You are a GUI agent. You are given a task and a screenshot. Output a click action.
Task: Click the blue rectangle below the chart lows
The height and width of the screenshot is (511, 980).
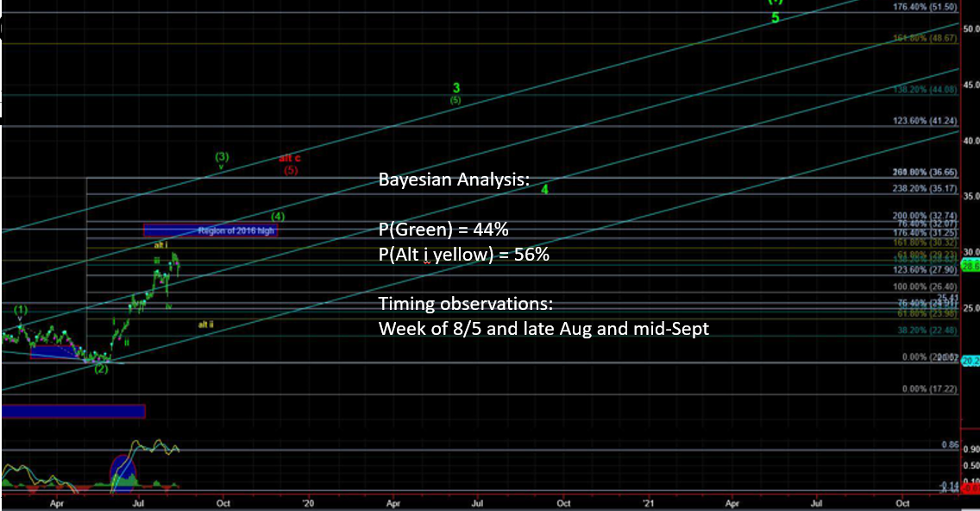[x=72, y=411]
